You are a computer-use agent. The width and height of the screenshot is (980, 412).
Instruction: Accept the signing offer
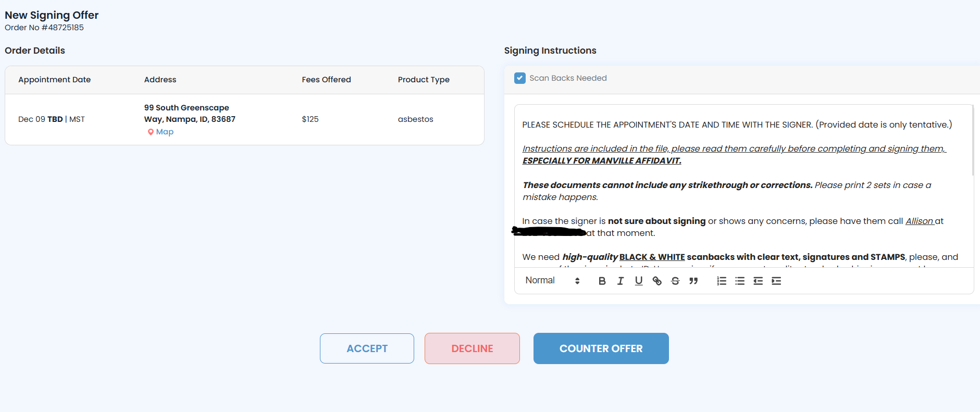point(367,348)
